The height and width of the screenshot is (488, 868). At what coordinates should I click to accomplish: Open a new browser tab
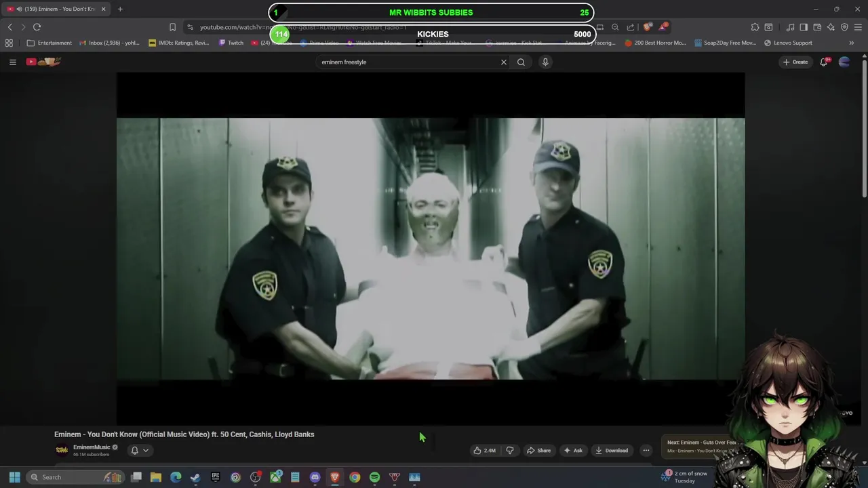coord(120,9)
